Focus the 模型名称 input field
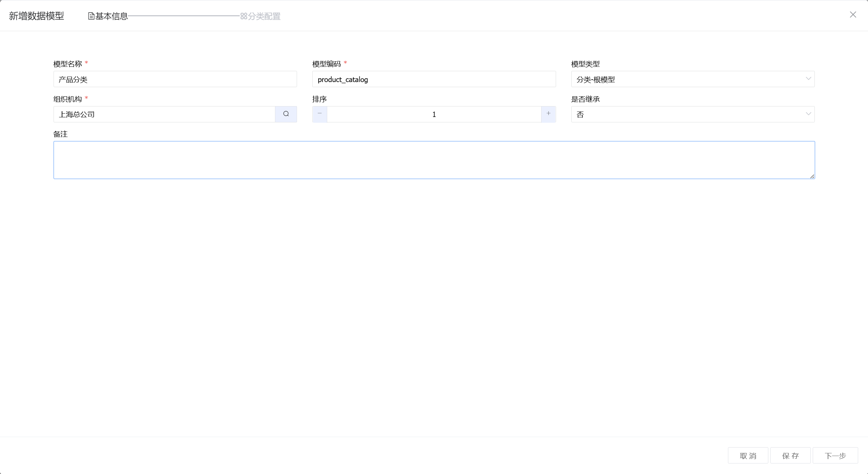 tap(175, 79)
